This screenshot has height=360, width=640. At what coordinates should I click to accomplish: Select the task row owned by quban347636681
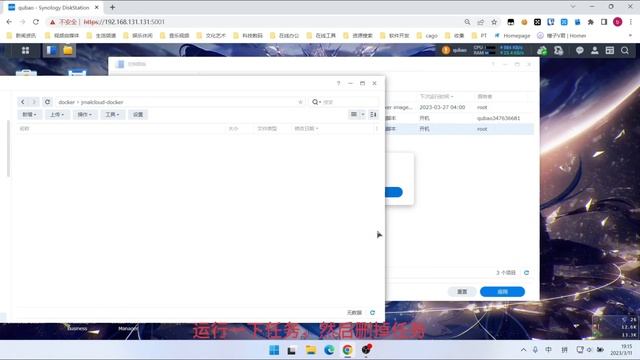click(x=459, y=118)
